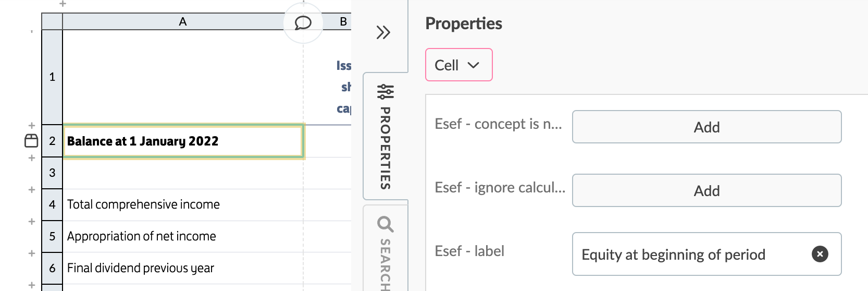Screen dimensions: 868x291
Task: Click the box icon beside row 2
Action: point(31,141)
